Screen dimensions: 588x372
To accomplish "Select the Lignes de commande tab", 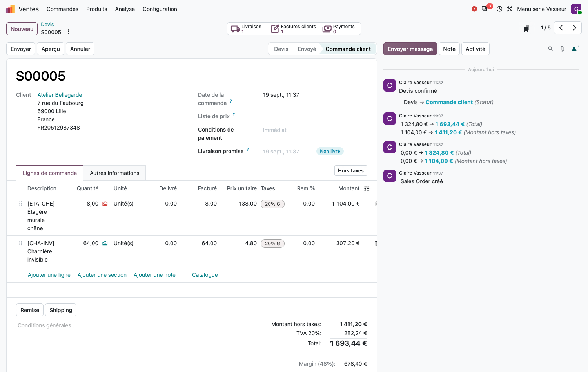I will coord(50,173).
